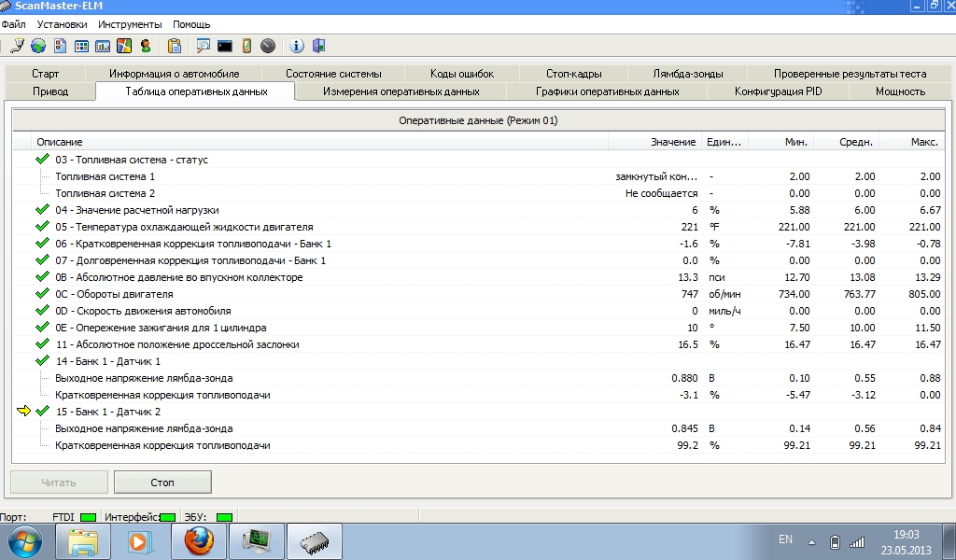
Task: Open the clipboard report toolbar icon
Action: (174, 45)
